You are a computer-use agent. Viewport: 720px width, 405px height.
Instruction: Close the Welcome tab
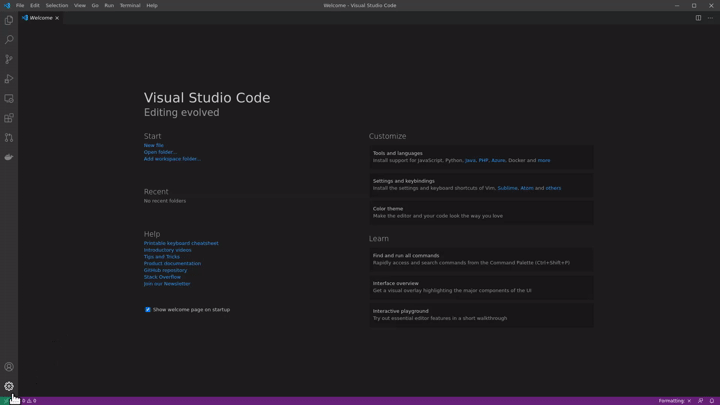click(x=57, y=18)
